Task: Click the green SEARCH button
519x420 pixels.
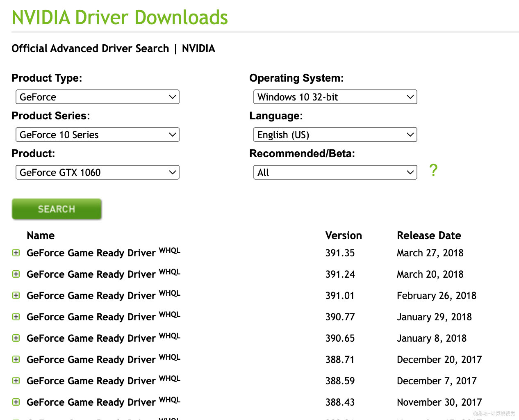Action: 57,209
